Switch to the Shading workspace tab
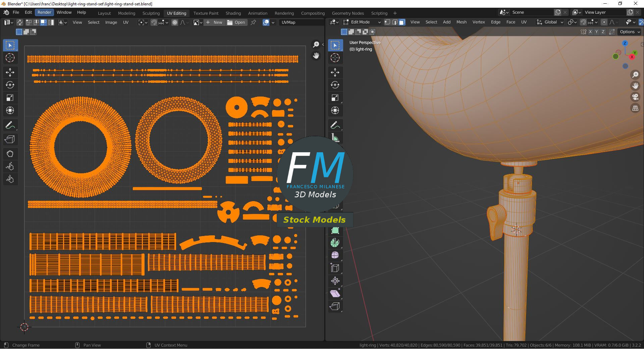The width and height of the screenshot is (644, 349). (x=233, y=13)
